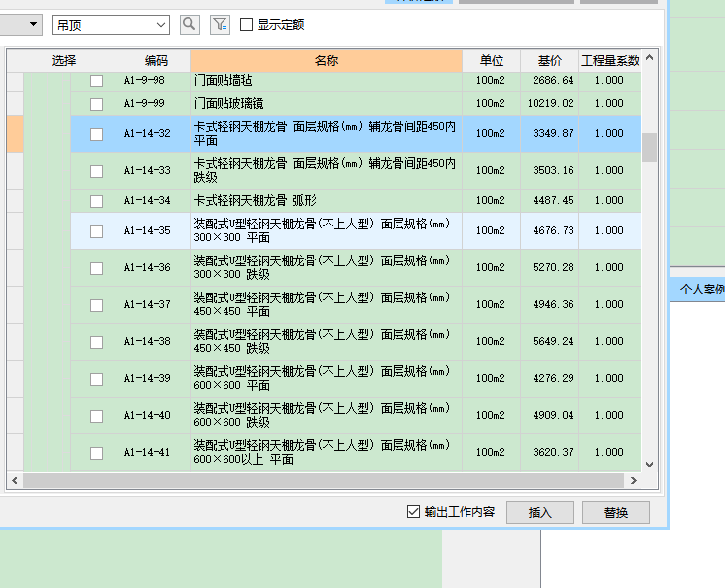Image resolution: width=725 pixels, height=588 pixels.
Task: Tick checkbox for row A1-14-35
Action: click(x=96, y=231)
